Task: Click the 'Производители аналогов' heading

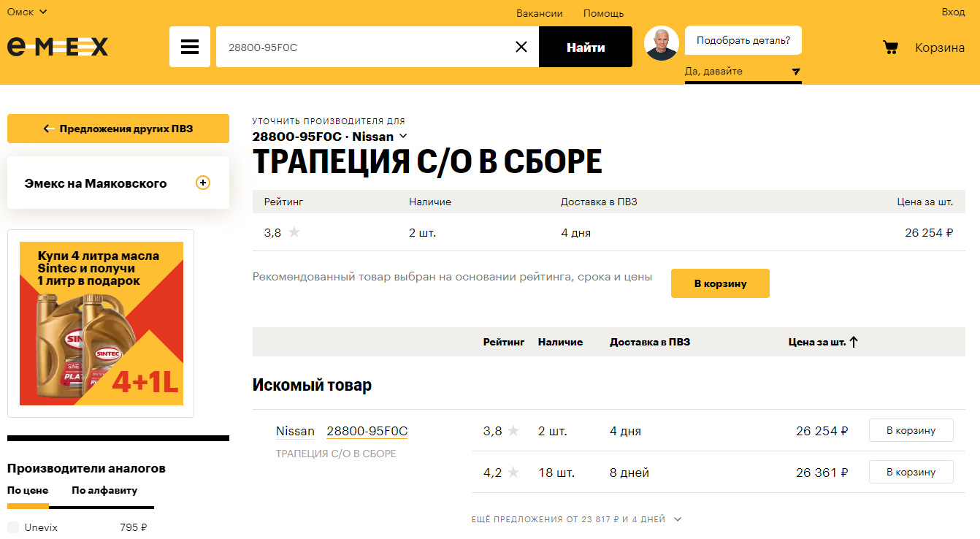Action: [87, 468]
